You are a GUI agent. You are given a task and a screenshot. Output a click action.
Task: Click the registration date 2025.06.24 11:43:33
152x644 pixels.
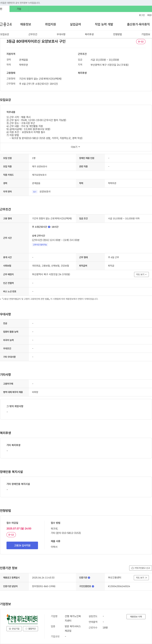pos(43,578)
